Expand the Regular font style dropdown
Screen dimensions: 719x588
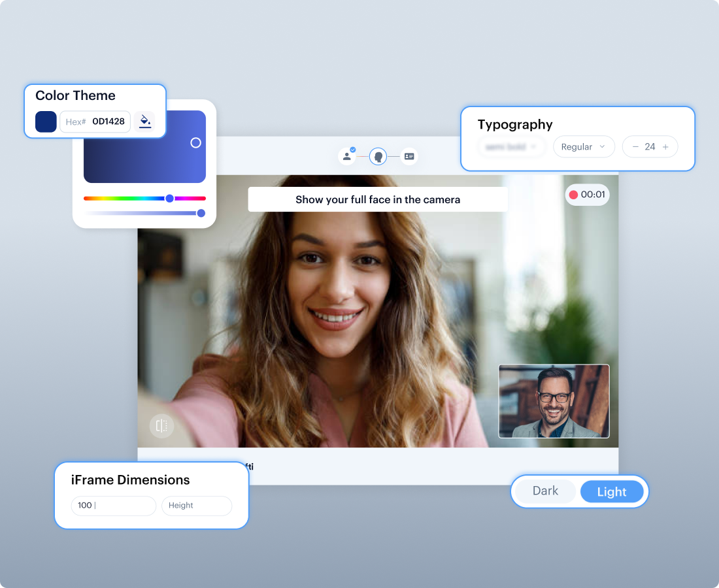tap(584, 147)
